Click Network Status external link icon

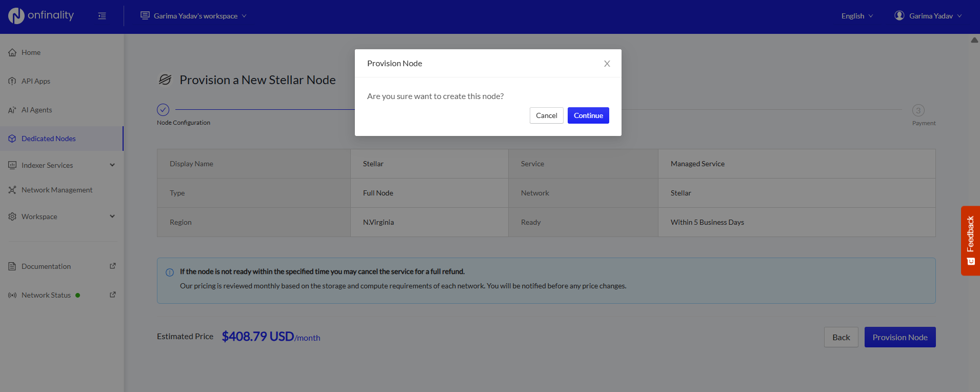click(113, 295)
